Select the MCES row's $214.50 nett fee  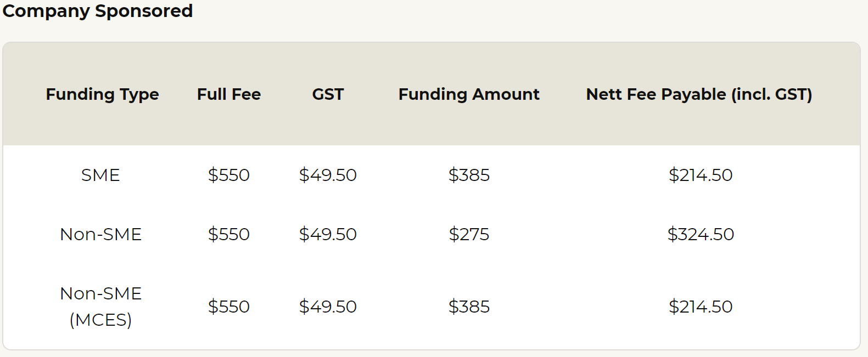point(701,307)
